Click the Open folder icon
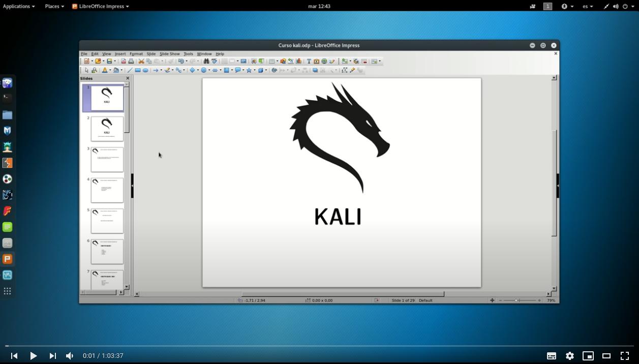The image size is (639, 364). [98, 61]
